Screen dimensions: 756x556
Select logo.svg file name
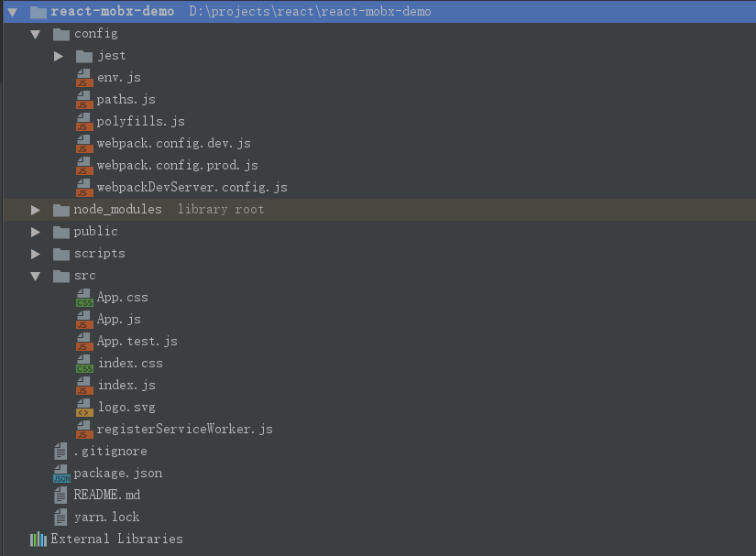coord(126,408)
